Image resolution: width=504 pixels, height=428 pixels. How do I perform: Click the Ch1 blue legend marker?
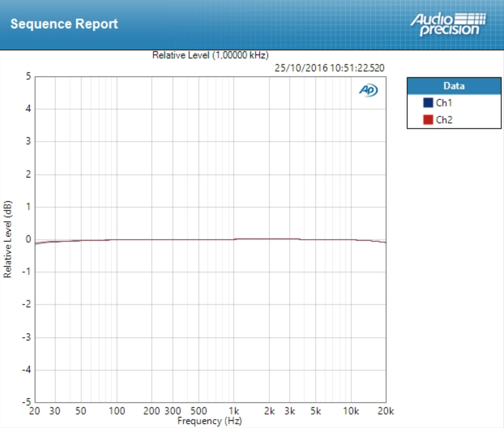[x=428, y=102]
